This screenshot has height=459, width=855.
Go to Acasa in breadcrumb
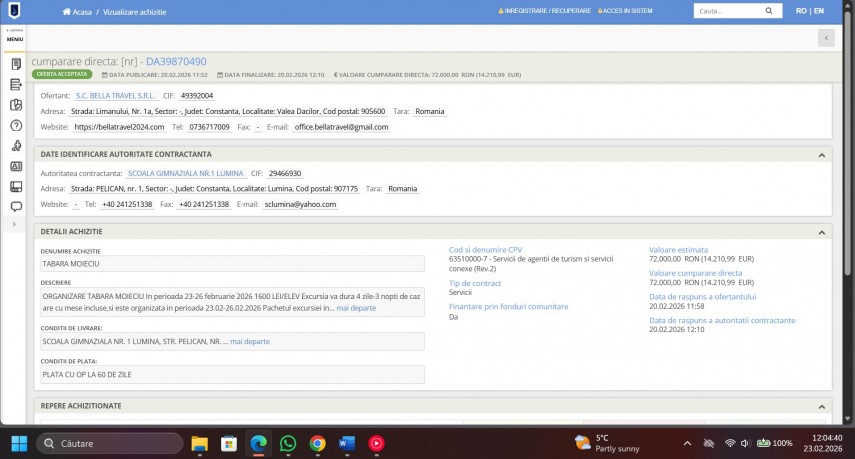coord(80,11)
